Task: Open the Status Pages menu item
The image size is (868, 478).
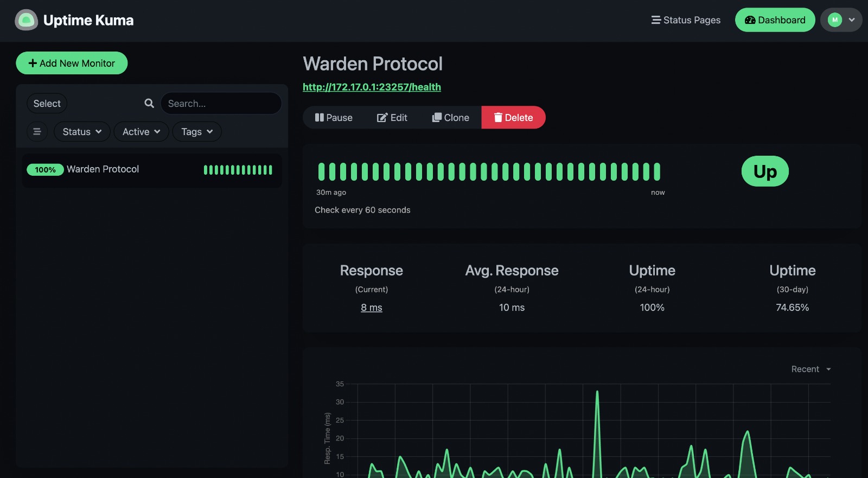Action: (686, 20)
